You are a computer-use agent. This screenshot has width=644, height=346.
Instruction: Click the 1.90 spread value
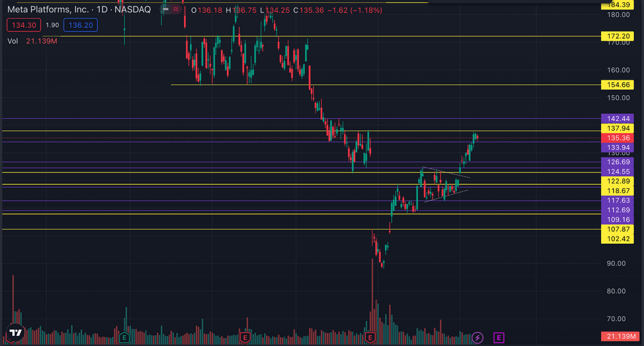pos(52,25)
